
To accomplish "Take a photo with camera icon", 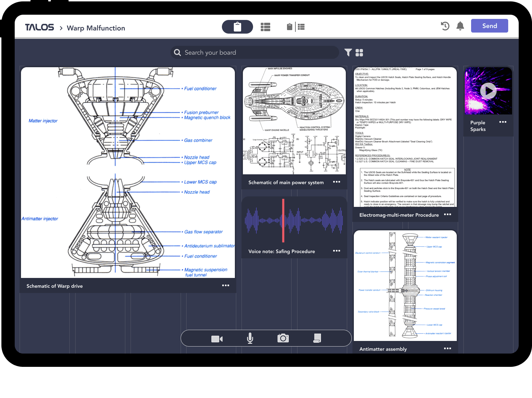I will pyautogui.click(x=283, y=338).
